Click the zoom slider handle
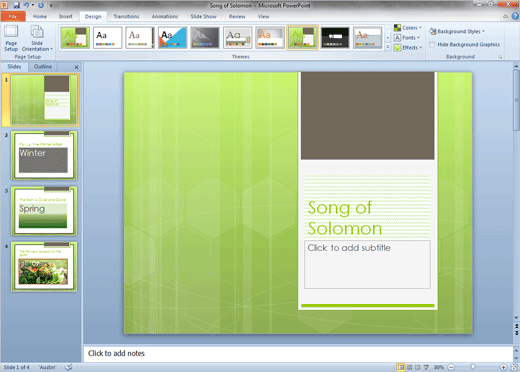This screenshot has height=372, width=520. click(473, 367)
